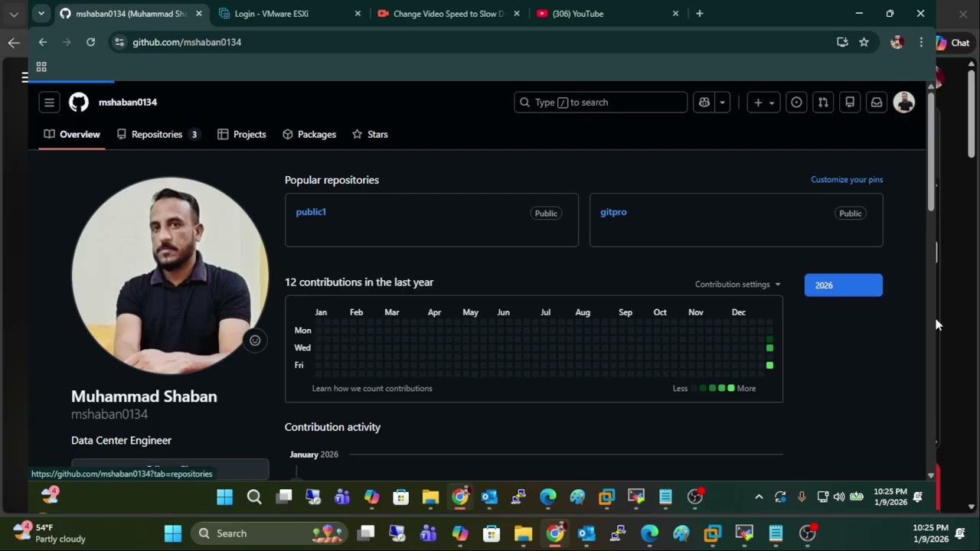This screenshot has height=551, width=980.
Task: Click the "Contribution activity" heading
Action: coord(332,427)
